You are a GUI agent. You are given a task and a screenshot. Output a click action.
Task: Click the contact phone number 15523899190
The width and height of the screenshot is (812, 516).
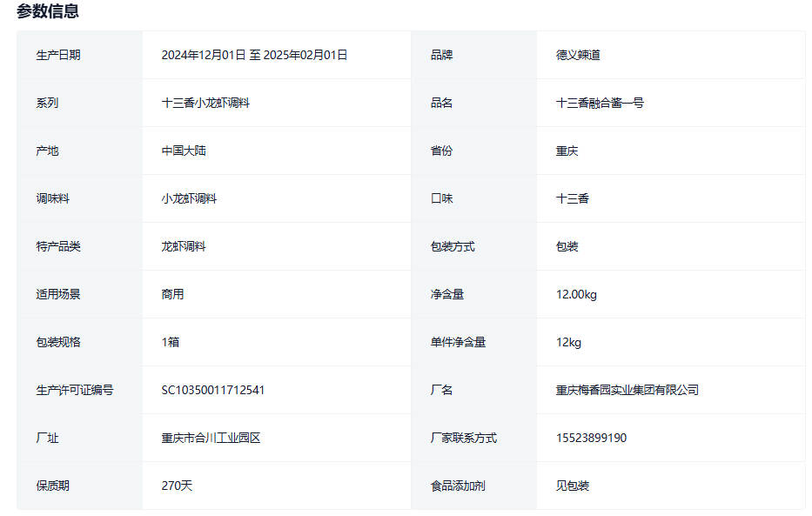click(591, 438)
